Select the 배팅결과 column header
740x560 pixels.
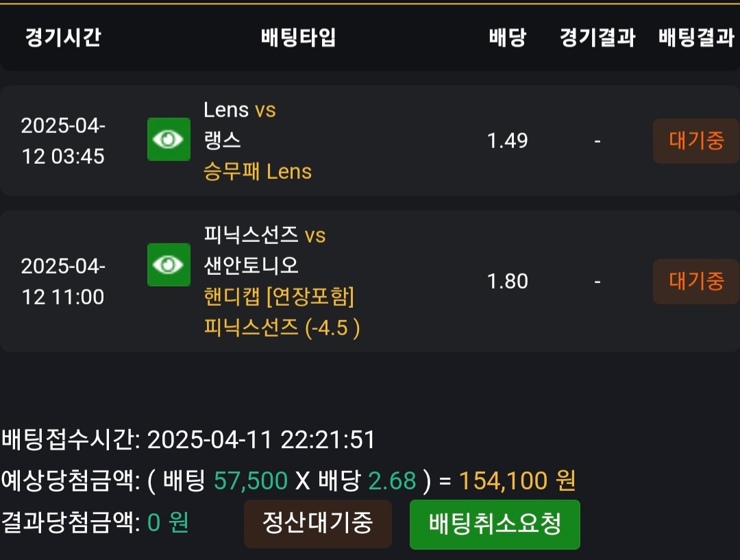695,37
